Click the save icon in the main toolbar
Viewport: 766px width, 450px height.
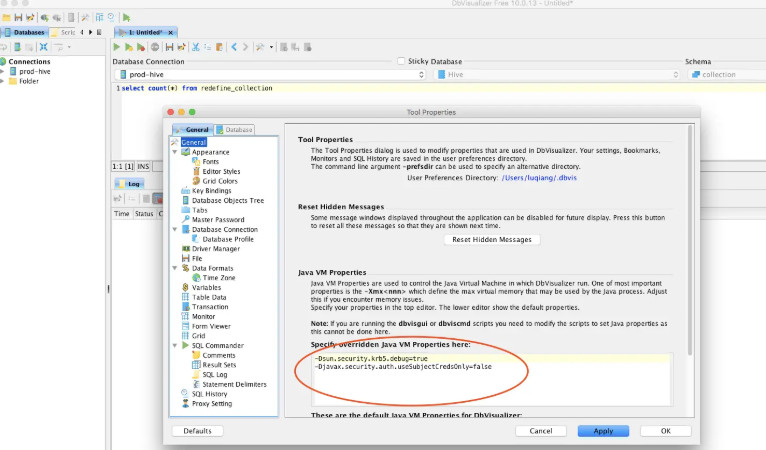pos(18,18)
